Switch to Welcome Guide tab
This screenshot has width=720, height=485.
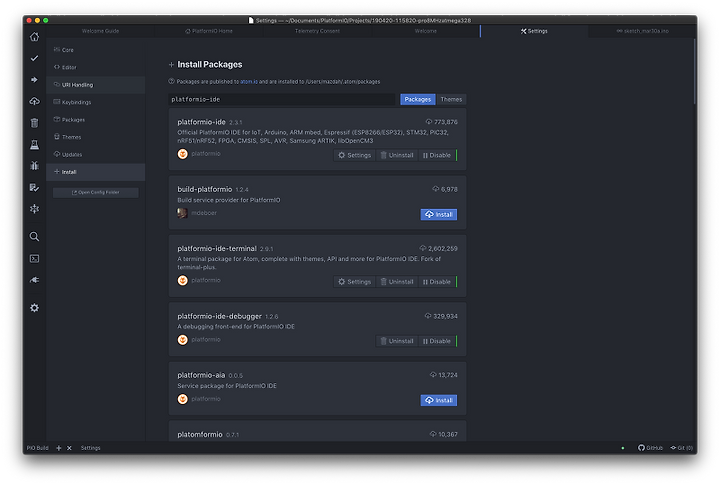[x=100, y=31]
